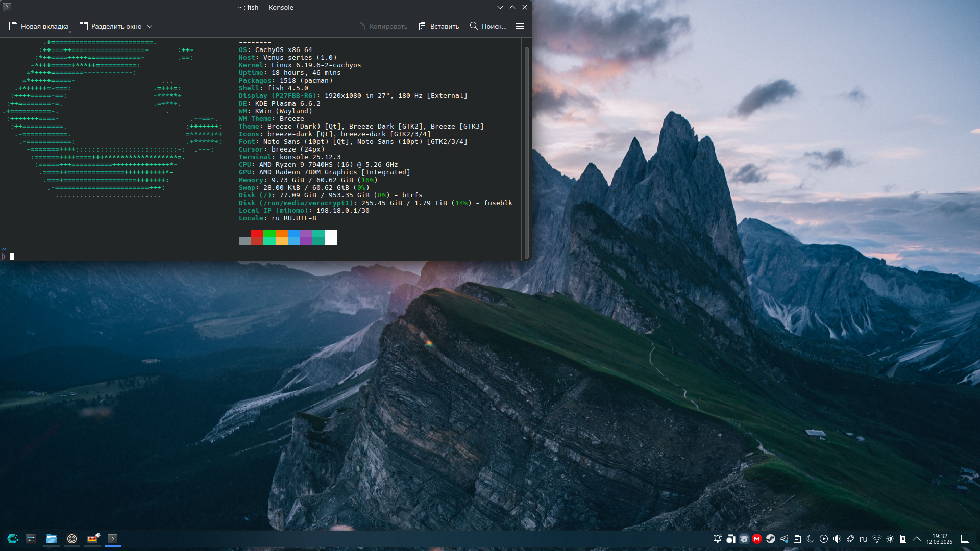Expand hidden system tray icons arrow
980x551 pixels.
pyautogui.click(x=916, y=539)
